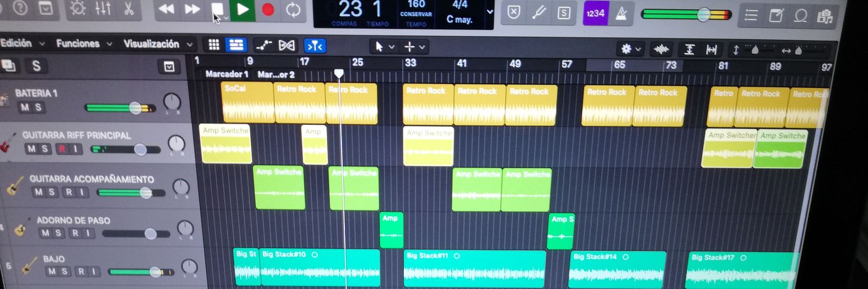The image size is (868, 289).
Task: Toggle the global Solo S button above tracks
Action: (x=36, y=66)
